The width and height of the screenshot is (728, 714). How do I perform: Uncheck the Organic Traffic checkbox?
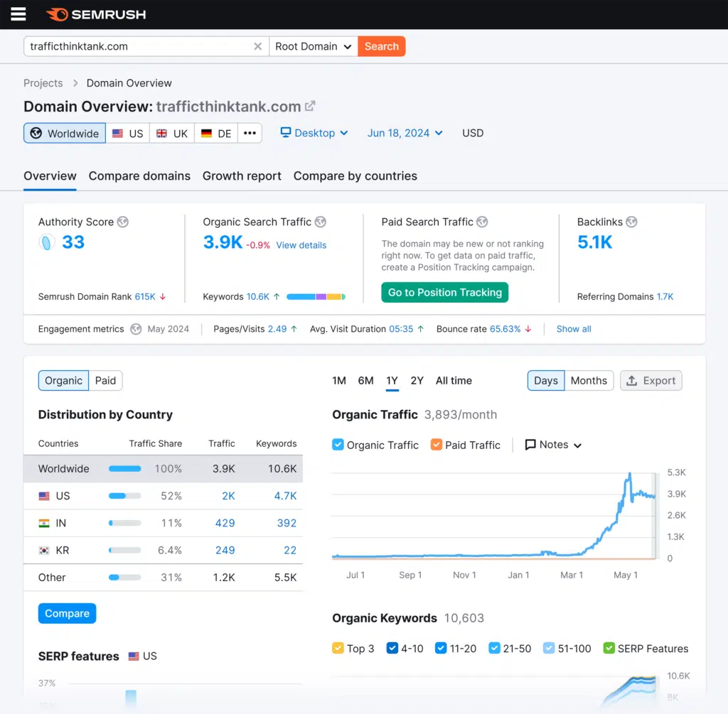pyautogui.click(x=338, y=445)
